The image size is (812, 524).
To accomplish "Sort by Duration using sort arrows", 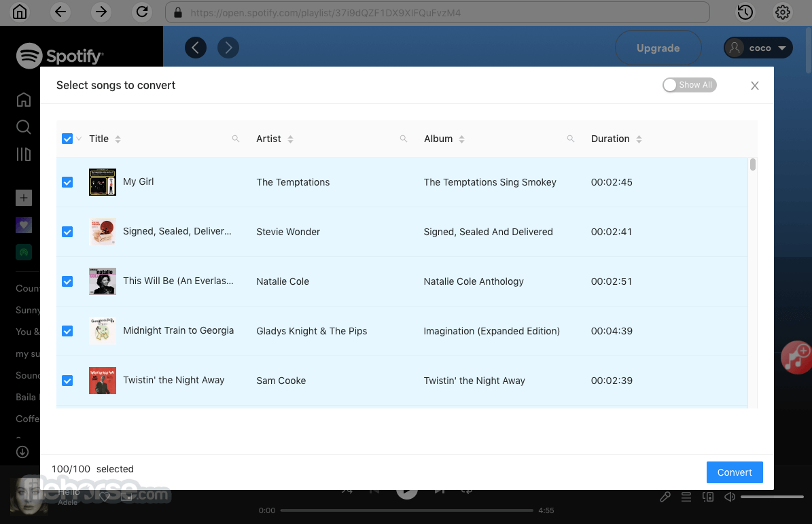I will (639, 139).
